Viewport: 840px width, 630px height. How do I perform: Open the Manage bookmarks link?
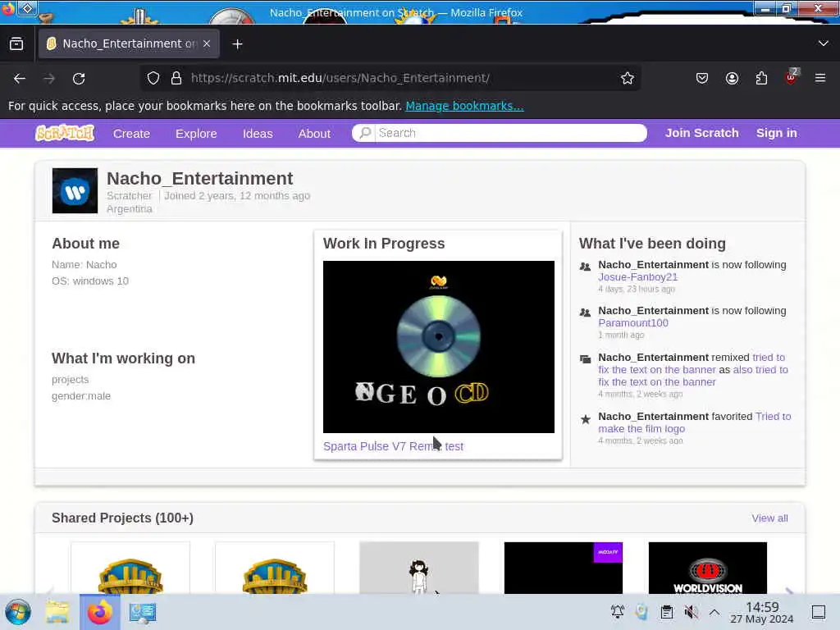coord(464,106)
